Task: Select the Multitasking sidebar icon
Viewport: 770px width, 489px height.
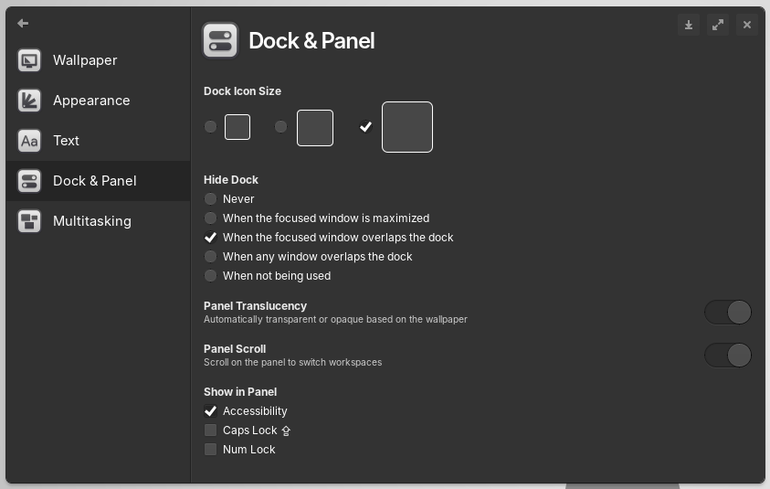Action: (29, 221)
